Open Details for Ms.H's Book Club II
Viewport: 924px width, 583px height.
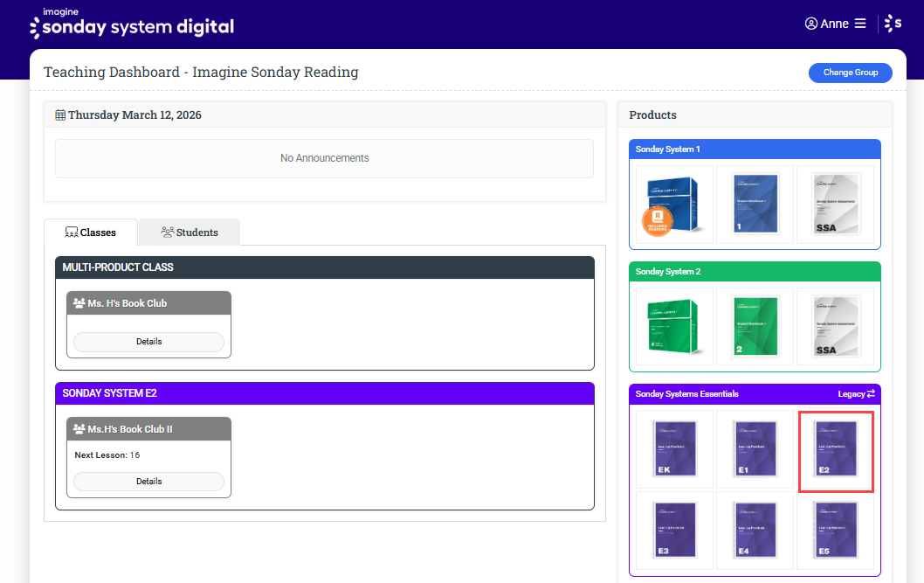[148, 482]
